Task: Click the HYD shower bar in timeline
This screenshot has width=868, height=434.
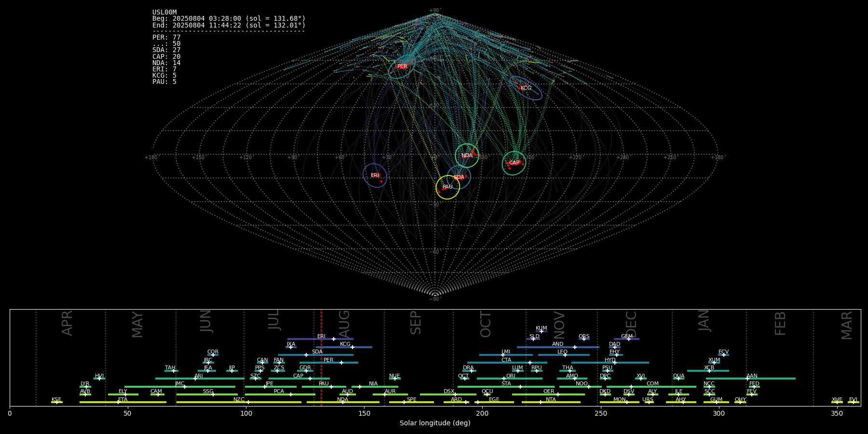Action: pos(610,363)
